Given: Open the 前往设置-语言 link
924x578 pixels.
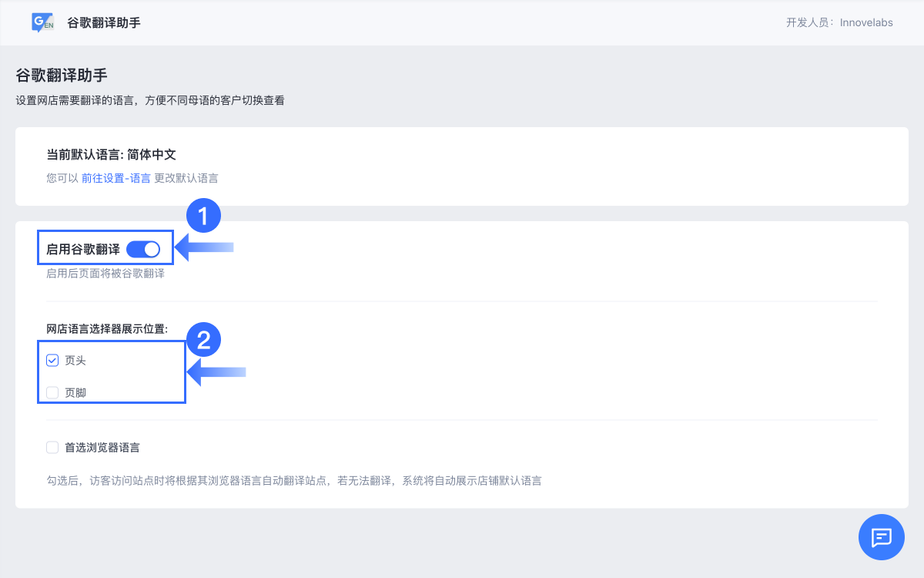Looking at the screenshot, I should (x=116, y=178).
